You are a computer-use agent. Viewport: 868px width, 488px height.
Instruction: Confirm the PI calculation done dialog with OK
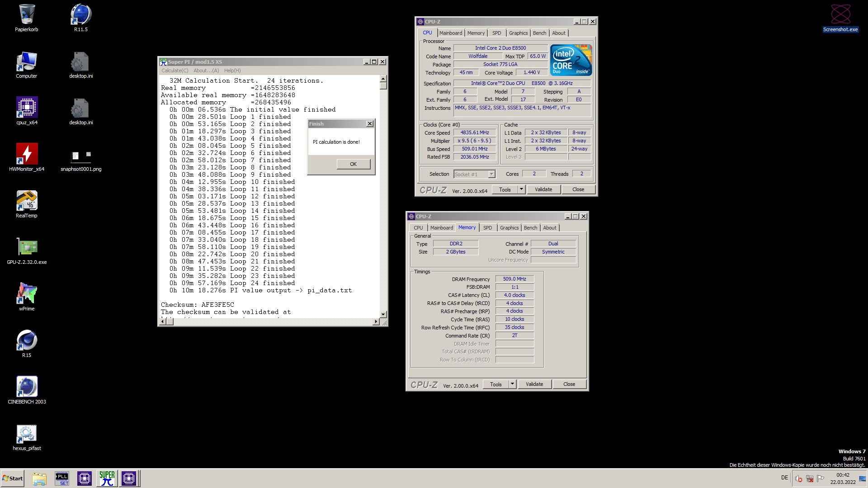[354, 164]
